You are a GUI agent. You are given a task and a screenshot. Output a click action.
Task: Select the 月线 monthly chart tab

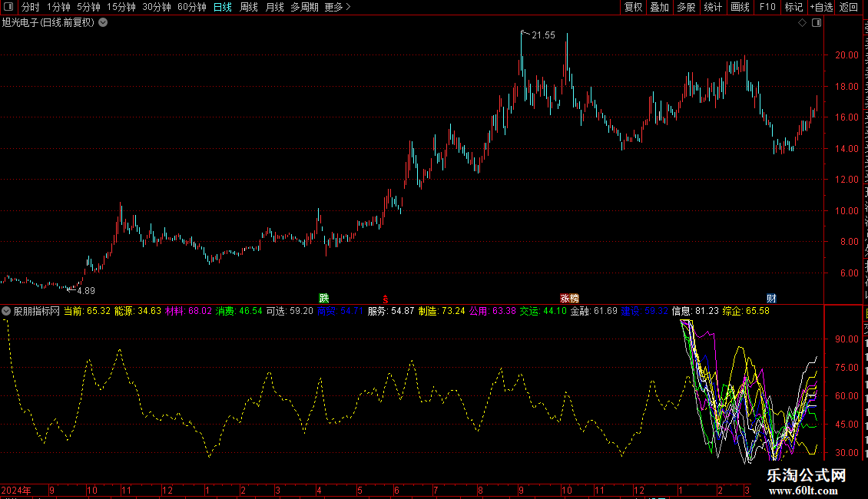click(274, 7)
